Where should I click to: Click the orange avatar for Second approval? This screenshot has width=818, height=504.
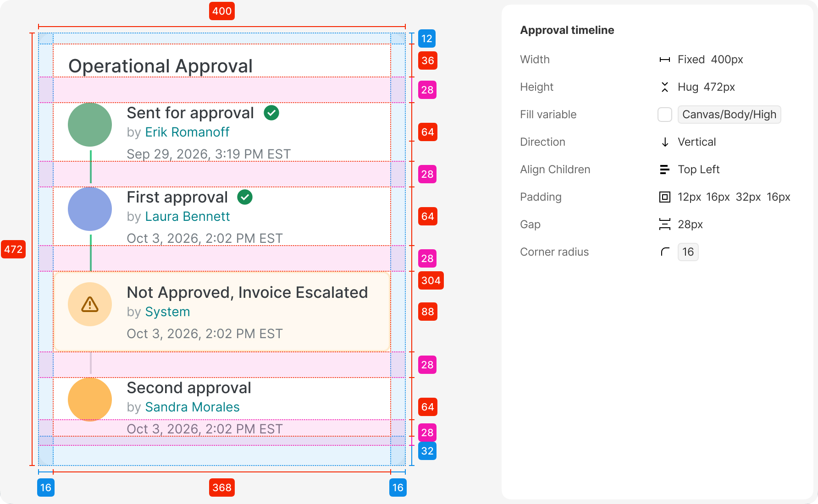click(90, 400)
